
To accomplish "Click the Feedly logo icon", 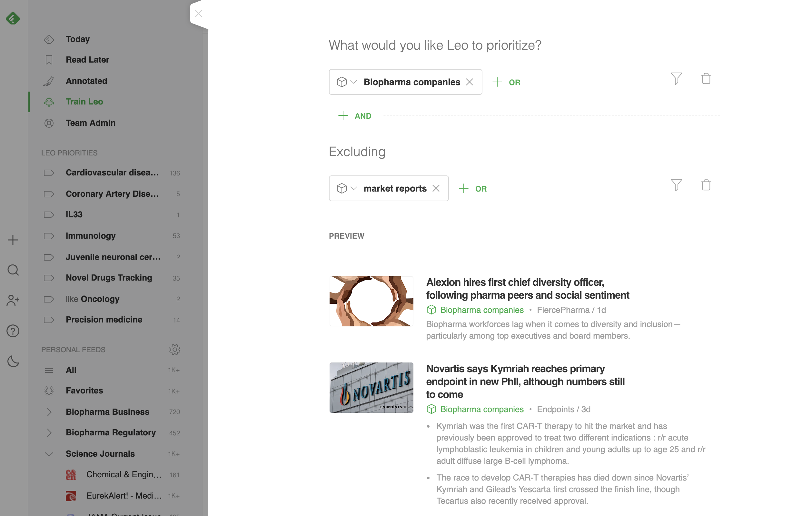I will 13,18.
